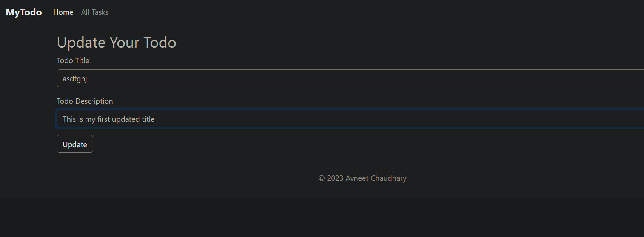The width and height of the screenshot is (644, 237).
Task: Click the Todo Title label
Action: [73, 60]
